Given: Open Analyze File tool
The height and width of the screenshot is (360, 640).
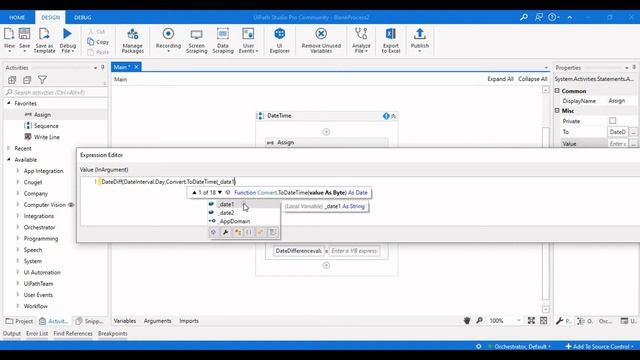Looking at the screenshot, I should (x=361, y=40).
